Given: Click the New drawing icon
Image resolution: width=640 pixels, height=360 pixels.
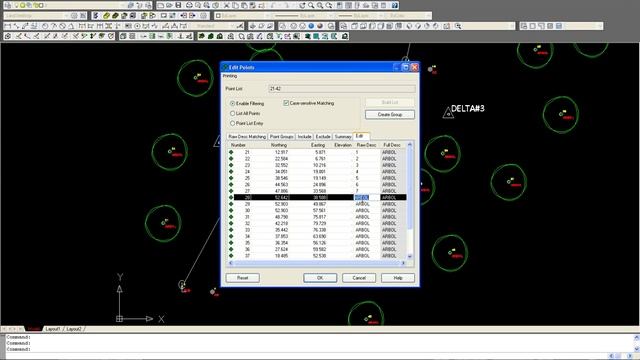Looking at the screenshot, I should [x=160, y=5].
